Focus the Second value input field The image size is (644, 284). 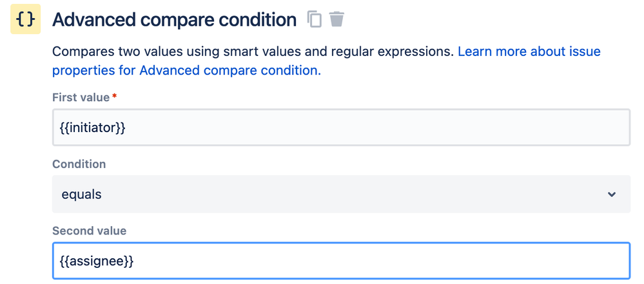pyautogui.click(x=341, y=261)
